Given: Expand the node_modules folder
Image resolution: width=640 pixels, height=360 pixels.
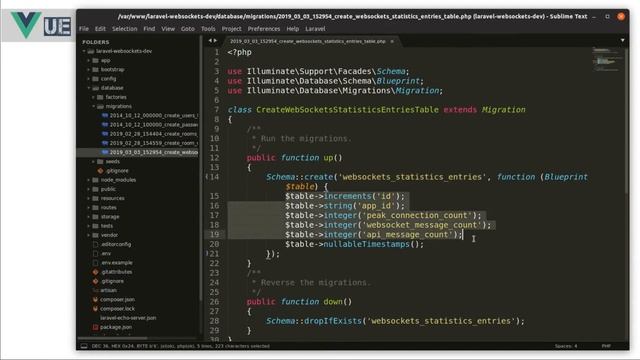Looking at the screenshot, I should (x=89, y=180).
